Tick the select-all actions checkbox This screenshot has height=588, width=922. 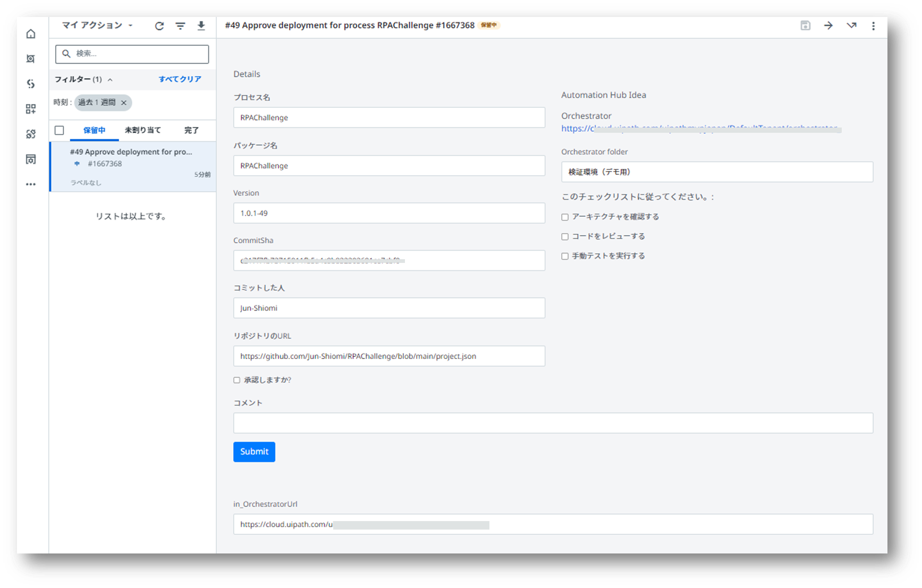[60, 130]
